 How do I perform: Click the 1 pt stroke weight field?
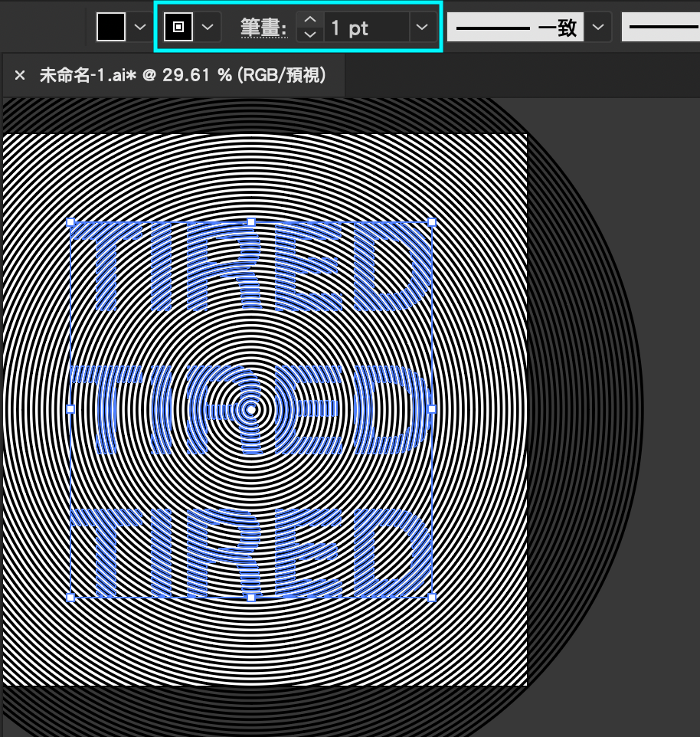pyautogui.click(x=366, y=28)
